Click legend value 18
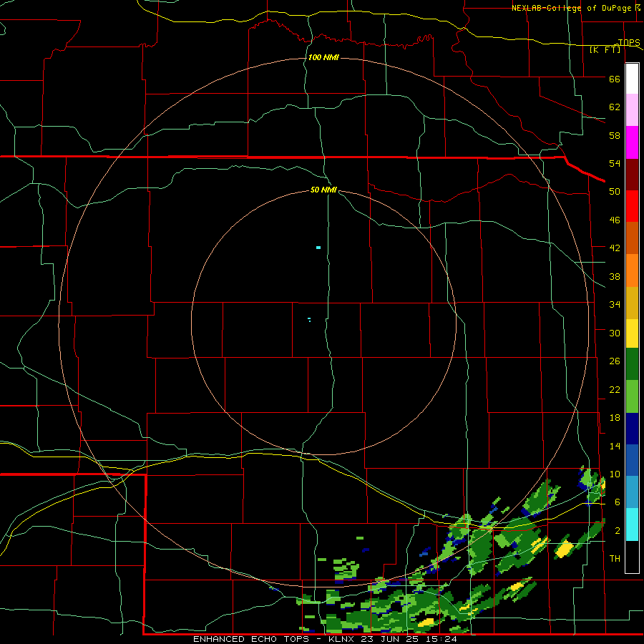 615,418
